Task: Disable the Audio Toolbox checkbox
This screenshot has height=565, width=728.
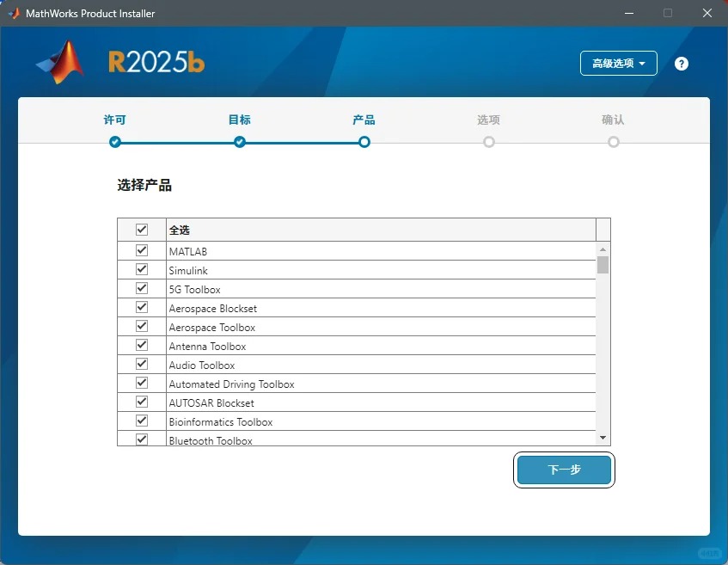Action: (x=142, y=363)
